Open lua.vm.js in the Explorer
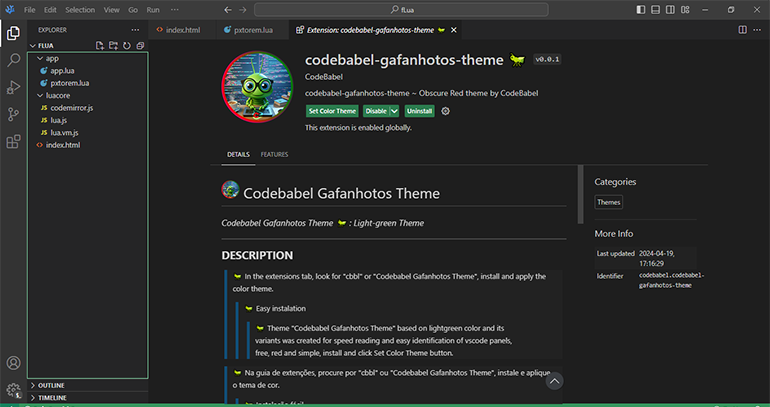Viewport: 770px width, 407px height. 64,133
